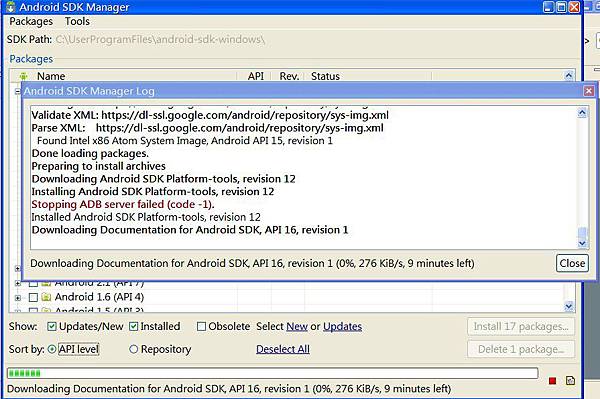Click the red stop download icon
This screenshot has height=399, width=600.
[552, 381]
